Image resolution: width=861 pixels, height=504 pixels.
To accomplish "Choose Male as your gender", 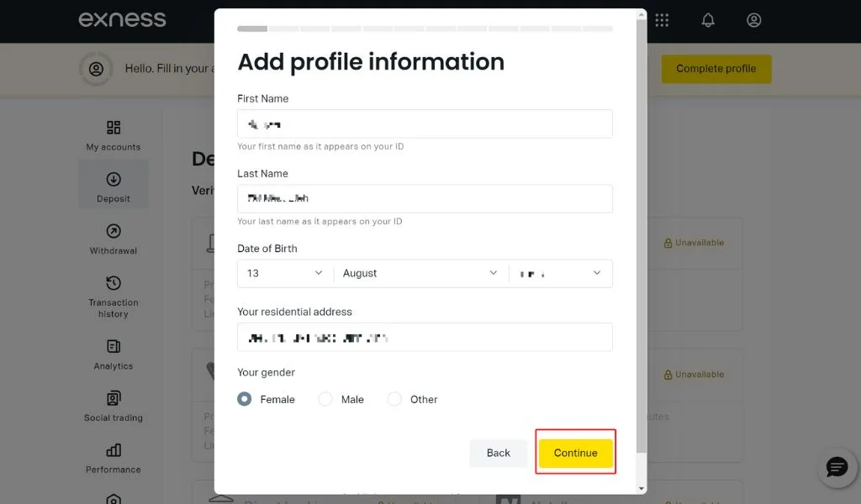I will click(325, 400).
